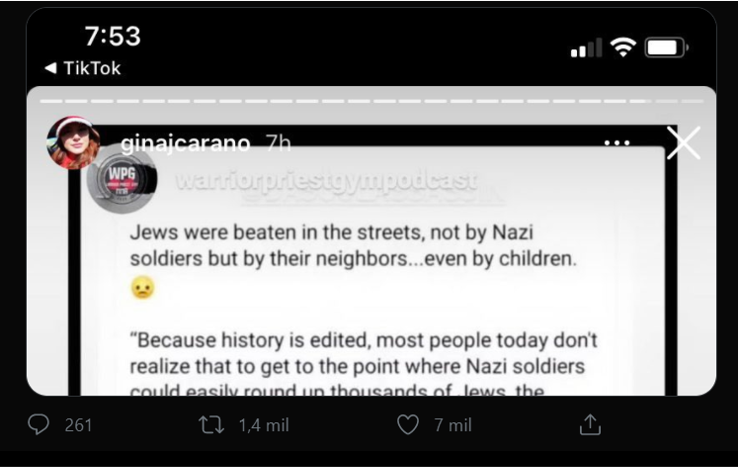This screenshot has height=467, width=738.
Task: Tap the ginajcarano profile picture
Action: (x=74, y=143)
